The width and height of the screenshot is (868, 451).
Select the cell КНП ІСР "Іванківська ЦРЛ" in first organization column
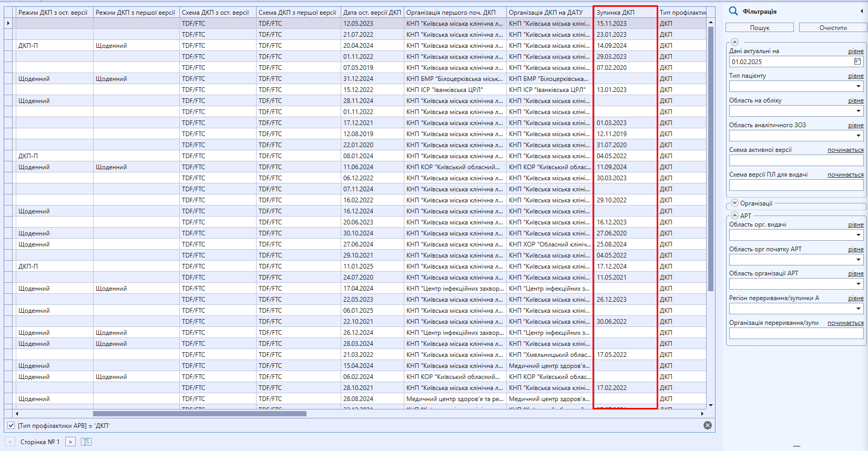pyautogui.click(x=455, y=89)
